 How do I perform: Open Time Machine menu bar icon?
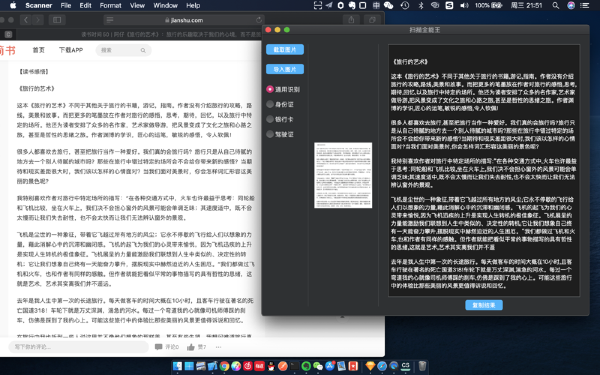(x=405, y=5)
